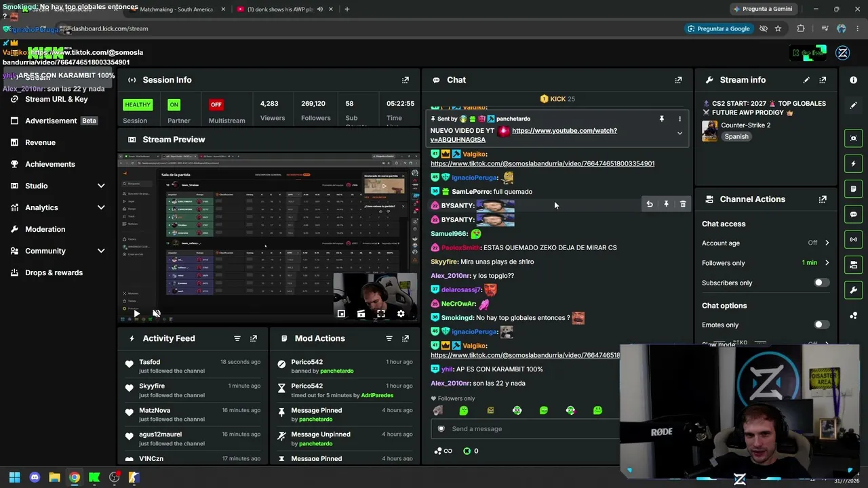Screen dimensions: 868x488
Task: Open Valgiko's TikTok link below pinned message
Action: click(x=542, y=163)
